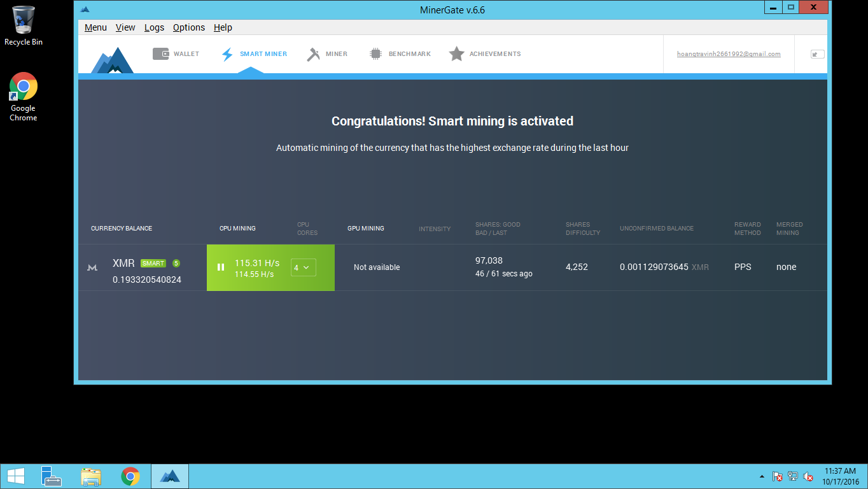868x489 pixels.
Task: Click the merged mining "none" value
Action: tap(787, 267)
